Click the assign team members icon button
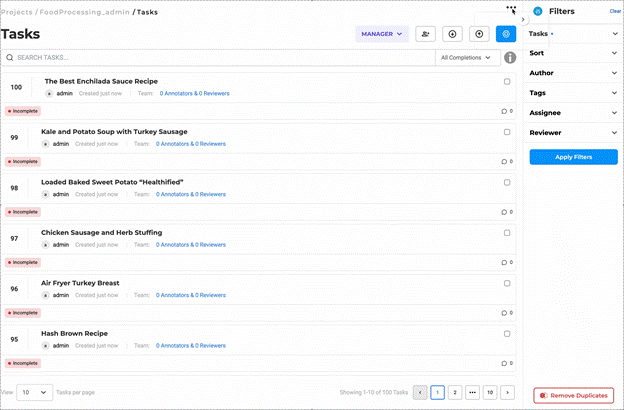This screenshot has width=624, height=410. [425, 34]
